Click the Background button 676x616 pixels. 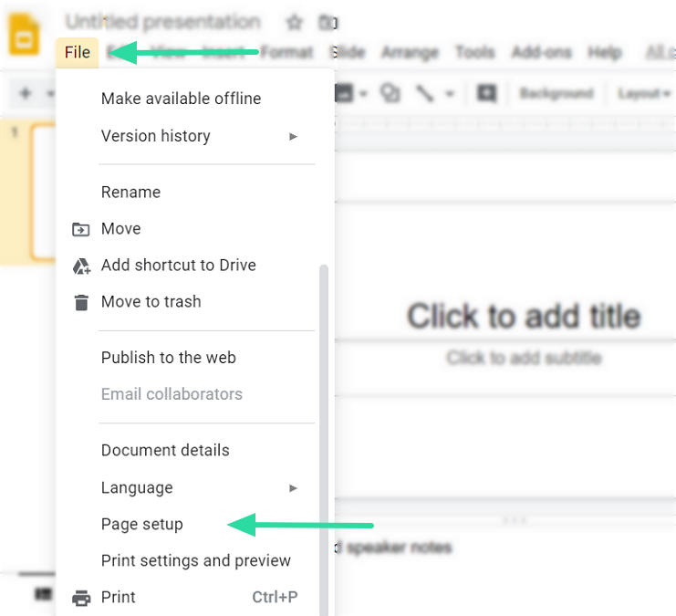tap(556, 93)
